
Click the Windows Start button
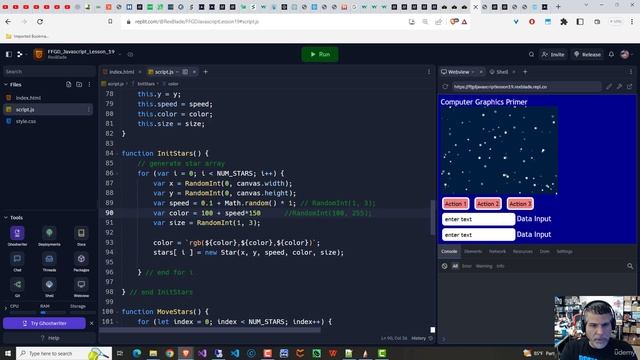[x=8, y=353]
